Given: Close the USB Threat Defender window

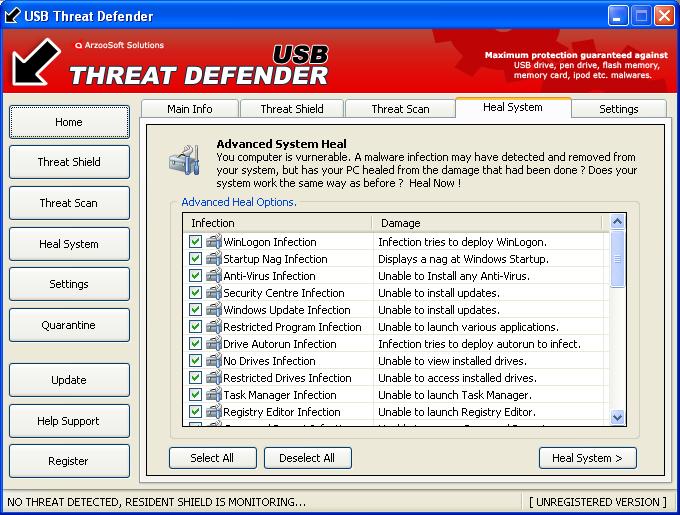Looking at the screenshot, I should click(x=664, y=16).
